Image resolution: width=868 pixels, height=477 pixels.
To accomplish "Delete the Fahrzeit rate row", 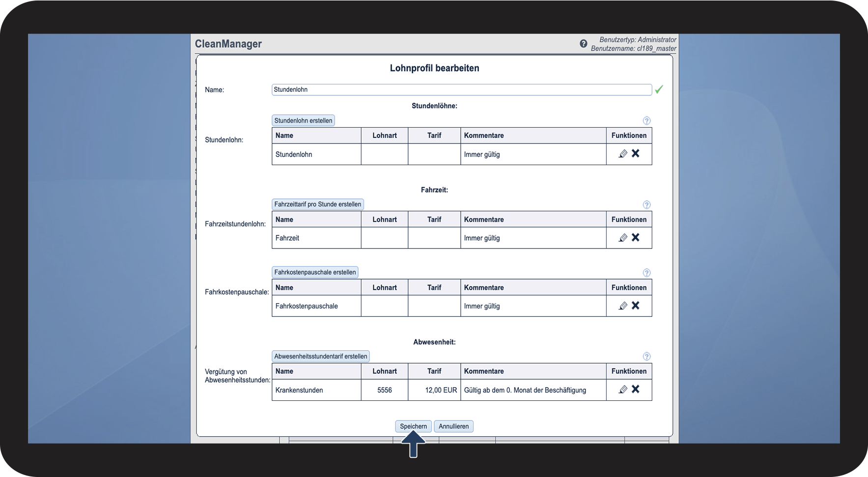I will tap(636, 237).
